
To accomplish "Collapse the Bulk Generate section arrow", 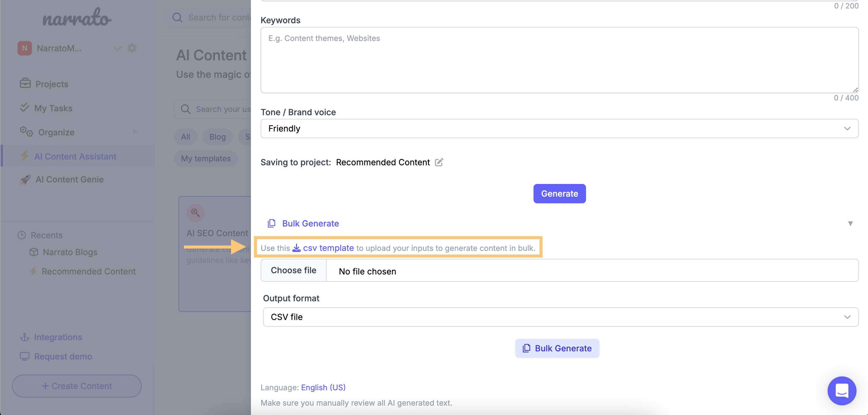I will click(851, 224).
